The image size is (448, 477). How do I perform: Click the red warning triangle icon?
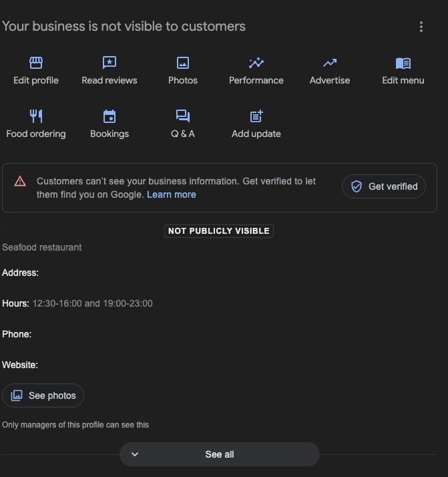coord(20,181)
